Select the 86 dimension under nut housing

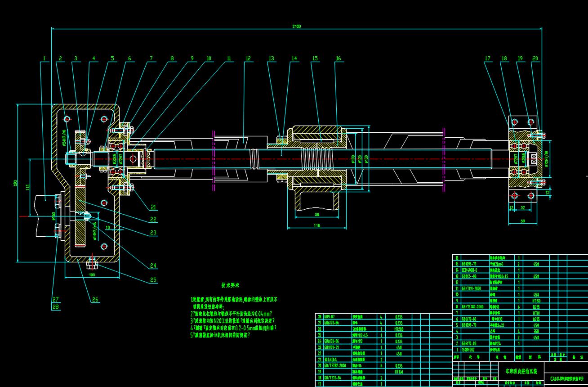tap(316, 215)
